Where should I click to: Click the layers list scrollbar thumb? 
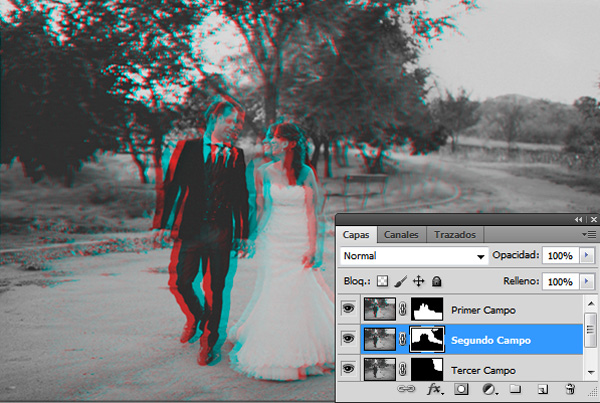[x=591, y=329]
